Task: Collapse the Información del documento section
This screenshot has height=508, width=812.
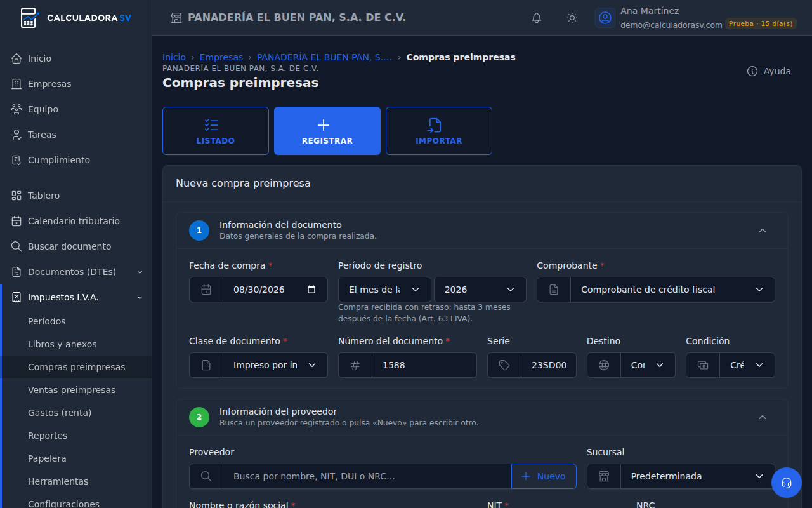Action: pyautogui.click(x=763, y=231)
